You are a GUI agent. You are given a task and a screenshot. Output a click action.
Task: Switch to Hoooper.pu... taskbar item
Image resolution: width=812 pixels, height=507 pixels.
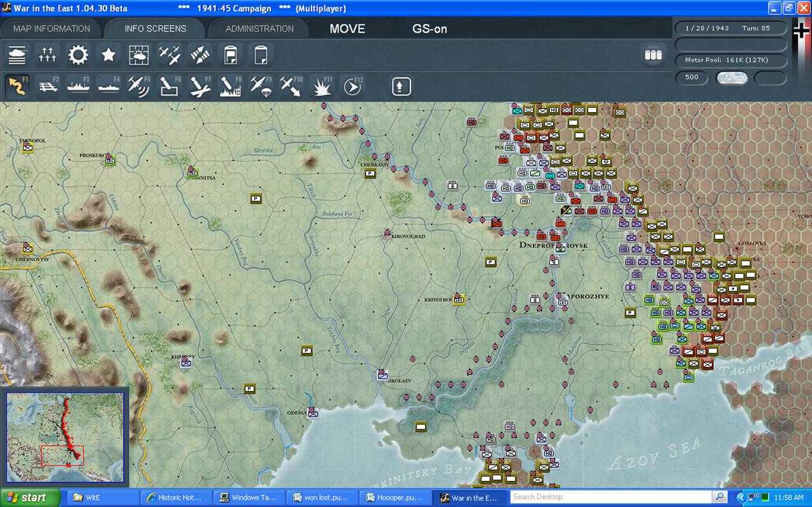(395, 497)
